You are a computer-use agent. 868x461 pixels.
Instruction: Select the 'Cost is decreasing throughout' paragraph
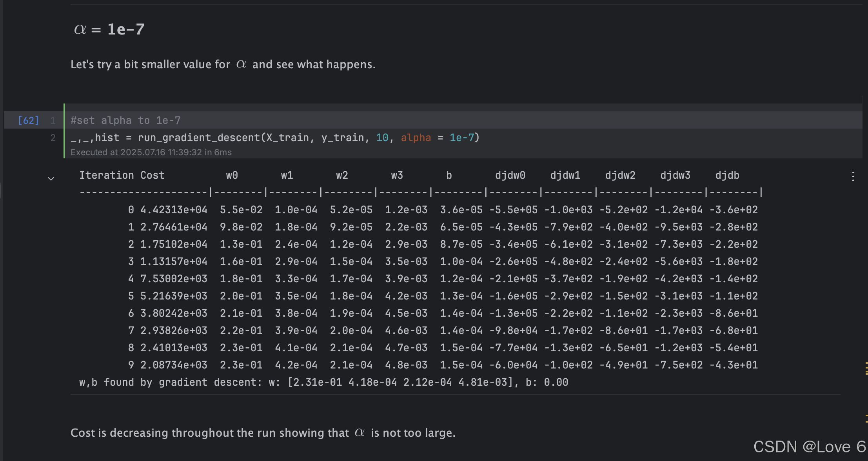263,433
